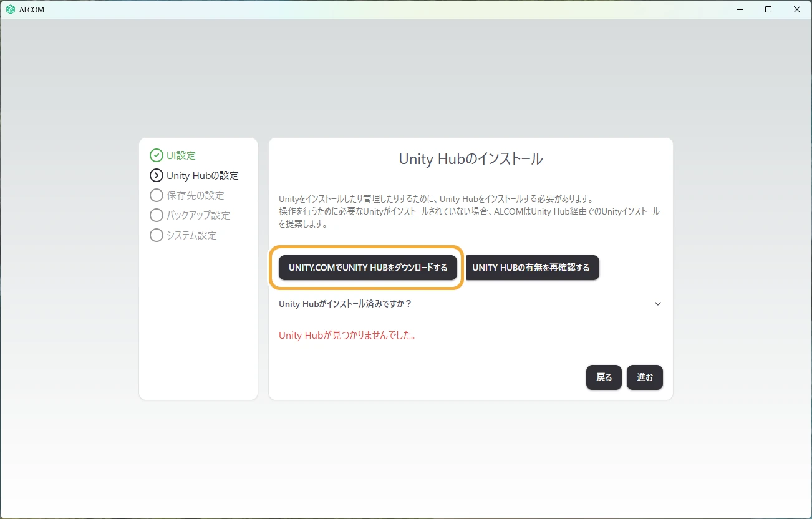Screen dimensions: 812x519
Task: Click the empty circle beside システム設定
Action: [x=157, y=235]
